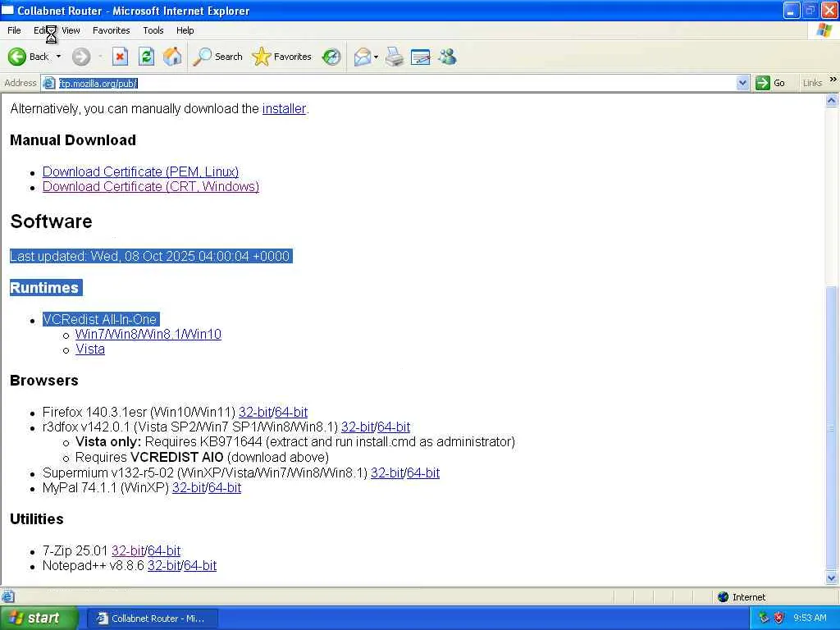Open the Search toolbar button
Screen dimensions: 840x630
217,57
